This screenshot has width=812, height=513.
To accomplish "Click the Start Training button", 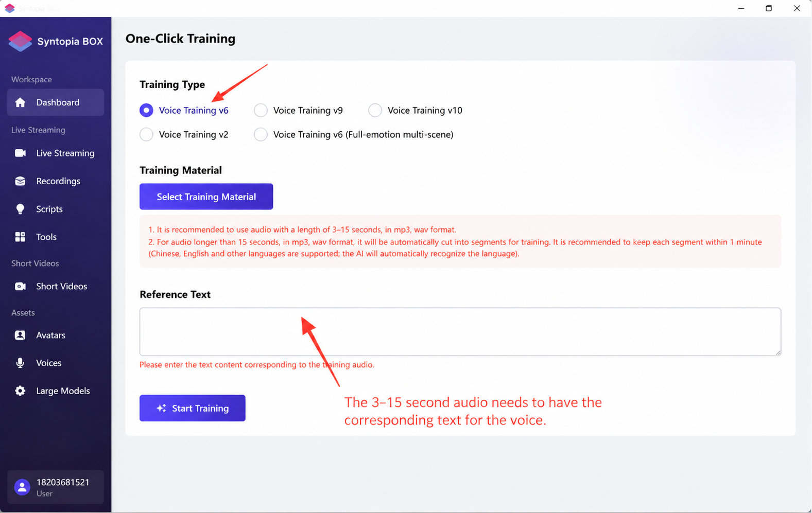I will [192, 408].
